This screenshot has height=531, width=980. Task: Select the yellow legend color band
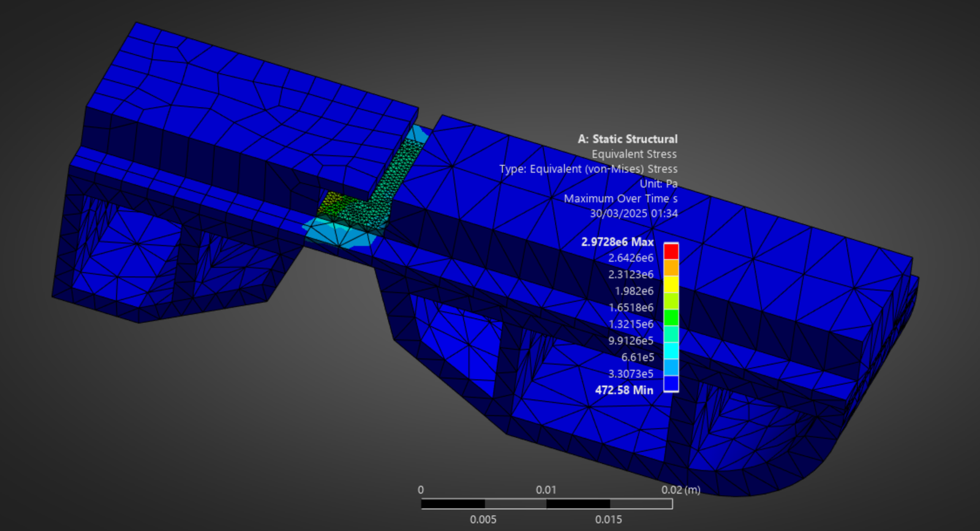(671, 284)
